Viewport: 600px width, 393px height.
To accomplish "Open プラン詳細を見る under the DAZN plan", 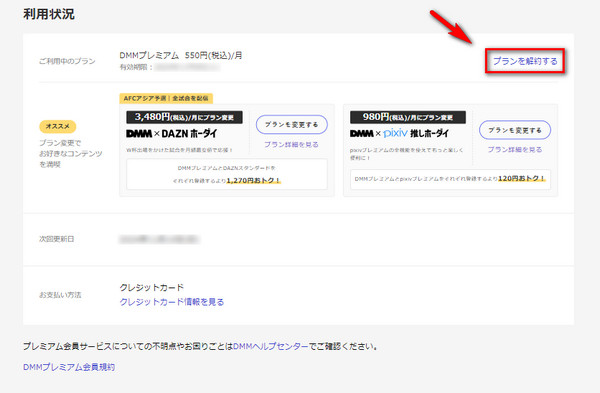I will point(291,145).
